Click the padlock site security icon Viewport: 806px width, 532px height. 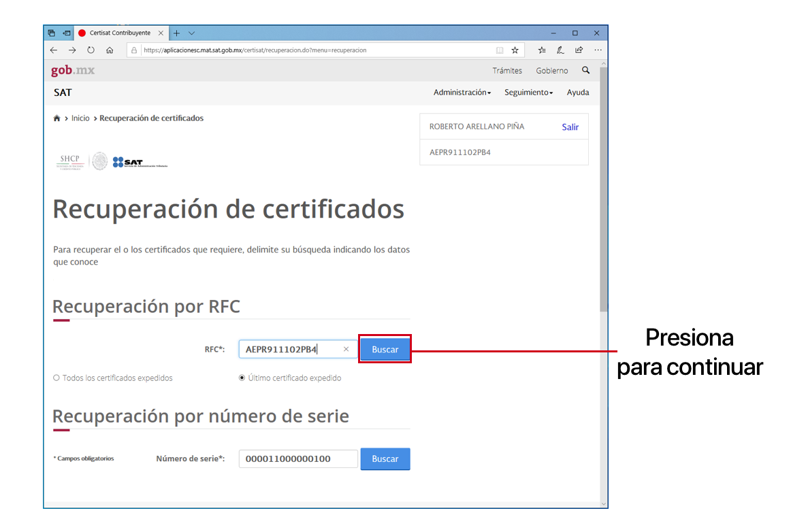[134, 50]
